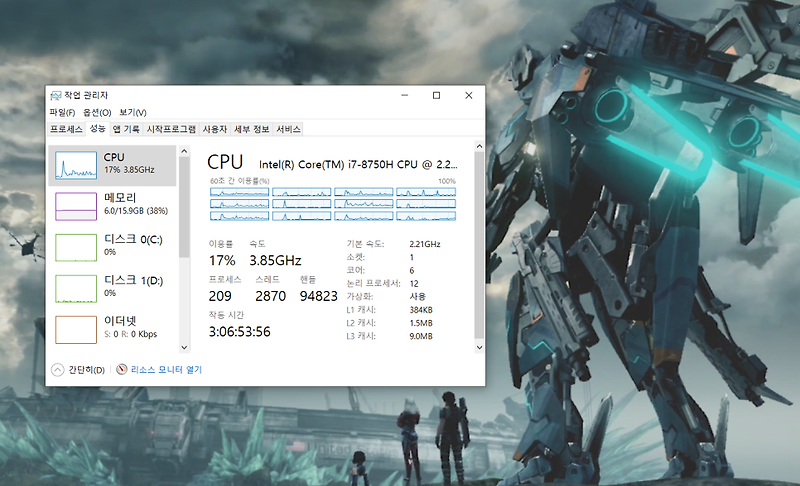The height and width of the screenshot is (486, 800).
Task: Select the 이더넷 graph thumbnail
Action: pyautogui.click(x=76, y=329)
